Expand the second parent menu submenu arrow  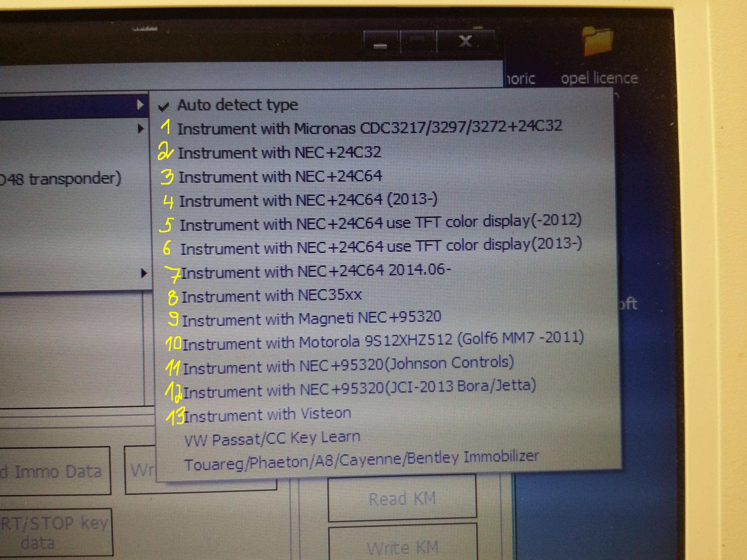141,129
